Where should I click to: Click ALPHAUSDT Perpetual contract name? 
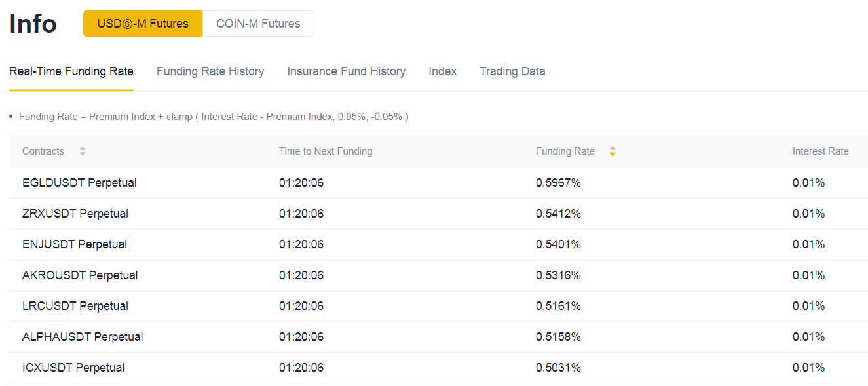click(x=83, y=337)
